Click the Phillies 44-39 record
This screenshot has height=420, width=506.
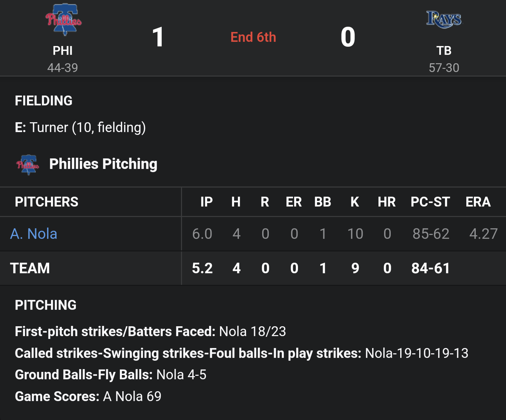[63, 68]
